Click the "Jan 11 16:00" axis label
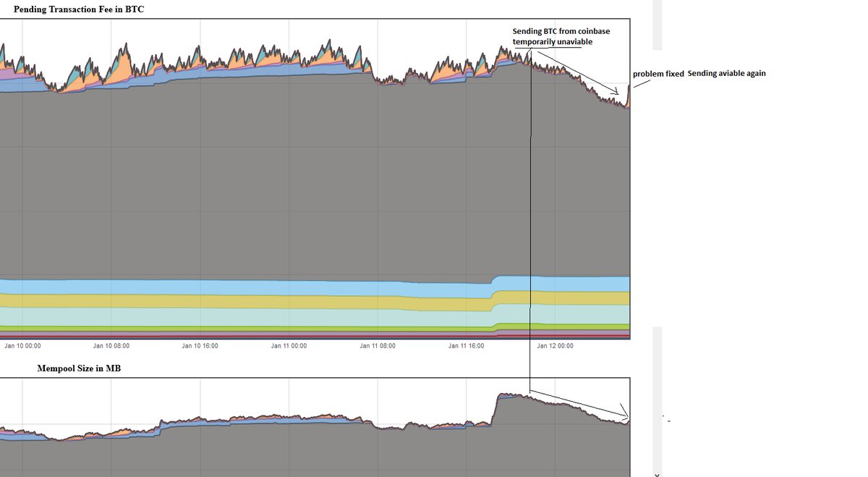Screen dimensions: 868x477 [x=466, y=346]
